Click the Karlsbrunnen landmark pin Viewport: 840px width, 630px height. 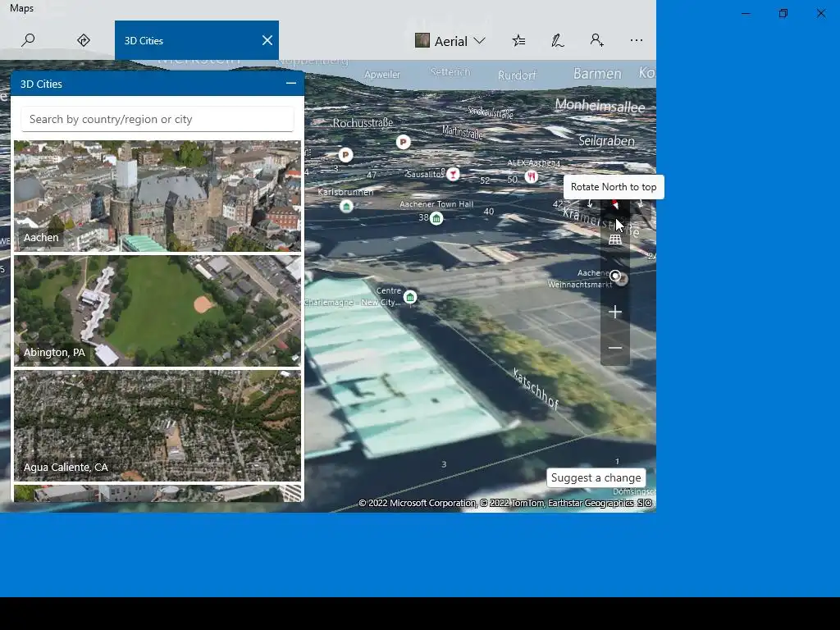coord(347,206)
